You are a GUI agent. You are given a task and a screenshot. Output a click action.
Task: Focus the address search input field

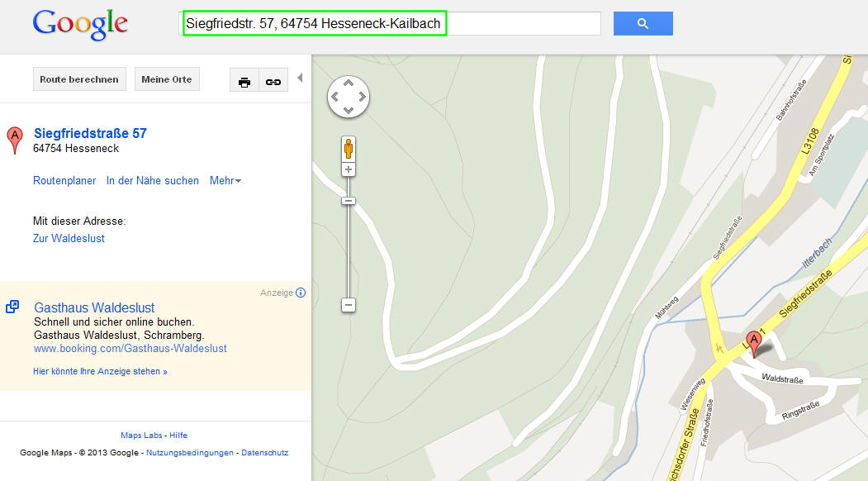point(391,23)
